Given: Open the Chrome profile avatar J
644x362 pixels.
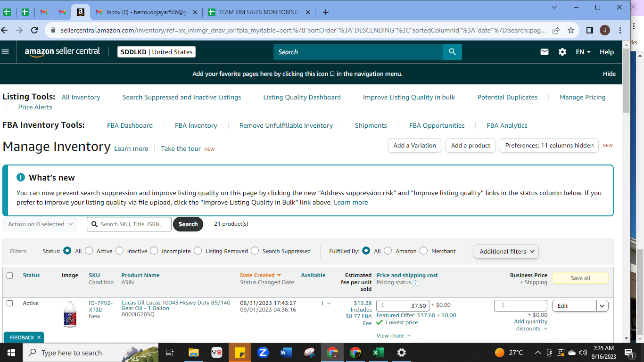Looking at the screenshot, I should click(605, 30).
